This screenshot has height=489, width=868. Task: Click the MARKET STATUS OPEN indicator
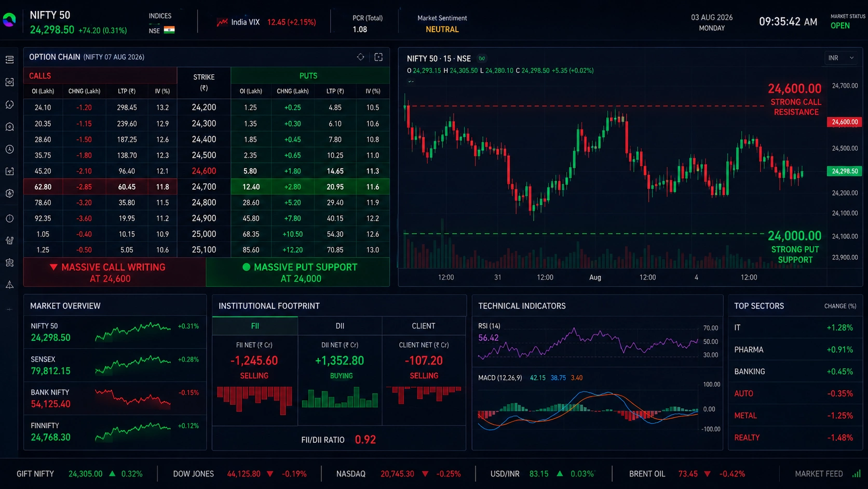pos(848,22)
